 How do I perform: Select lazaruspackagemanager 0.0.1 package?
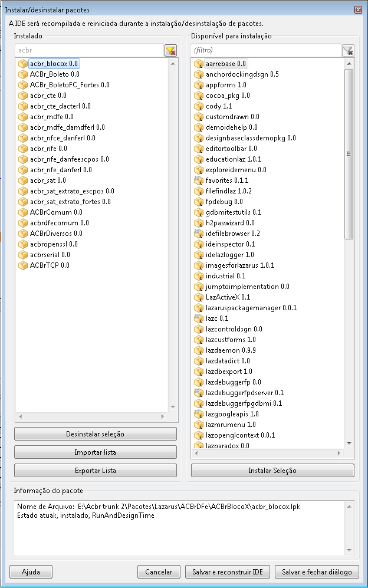(251, 308)
